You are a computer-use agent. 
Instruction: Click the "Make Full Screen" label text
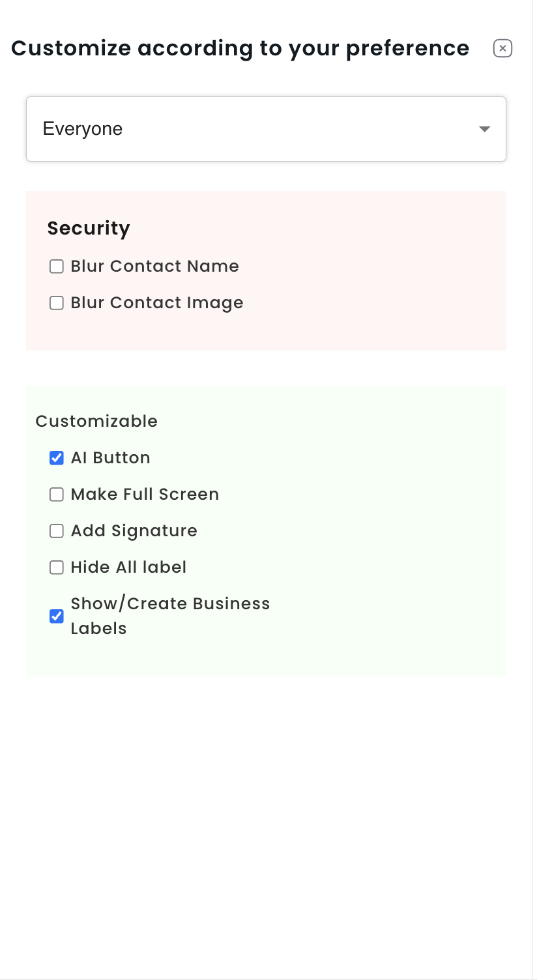coord(145,495)
